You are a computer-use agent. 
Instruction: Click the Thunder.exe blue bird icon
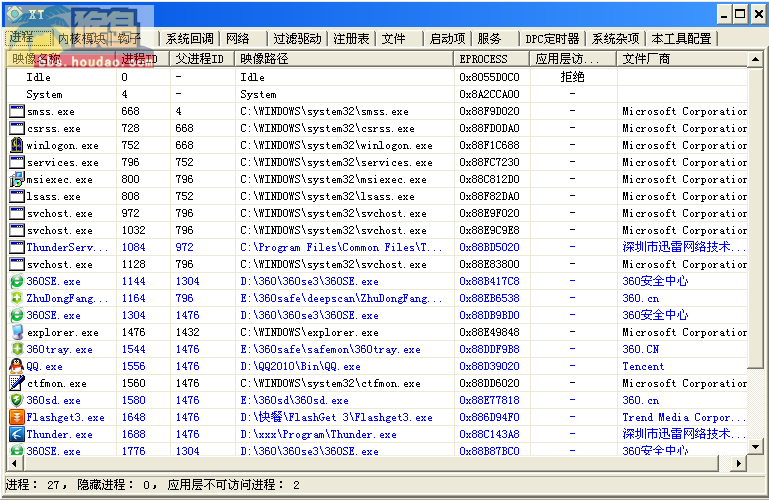click(17, 434)
